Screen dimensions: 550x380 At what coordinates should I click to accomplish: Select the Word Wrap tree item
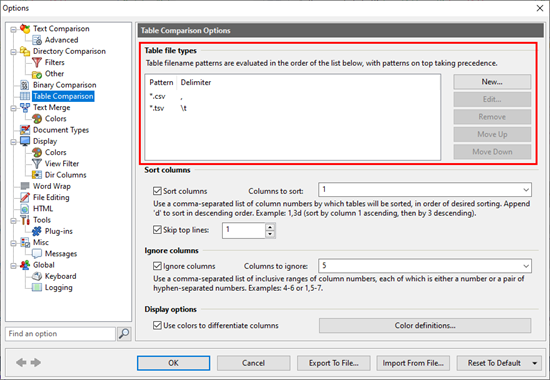(x=52, y=186)
